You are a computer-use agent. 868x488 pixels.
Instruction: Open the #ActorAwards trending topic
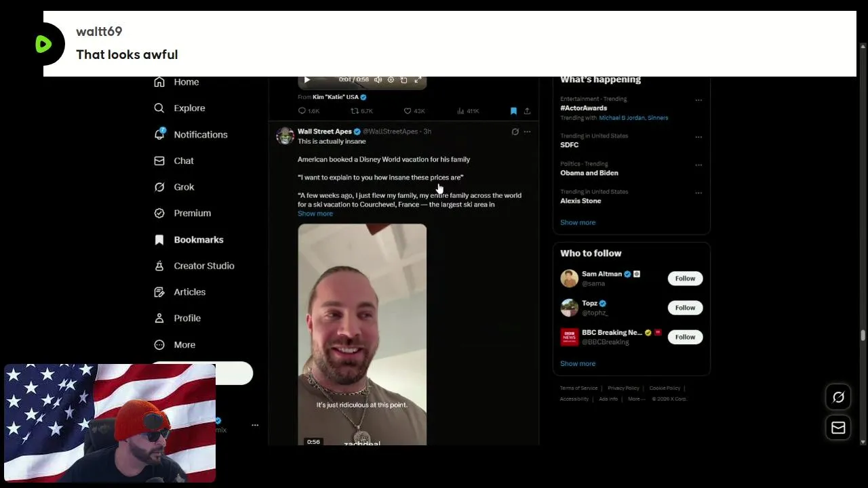point(584,108)
